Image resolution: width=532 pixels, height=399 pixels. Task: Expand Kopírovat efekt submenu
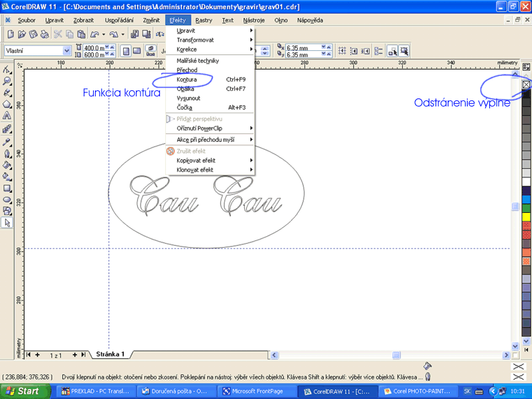click(x=210, y=160)
